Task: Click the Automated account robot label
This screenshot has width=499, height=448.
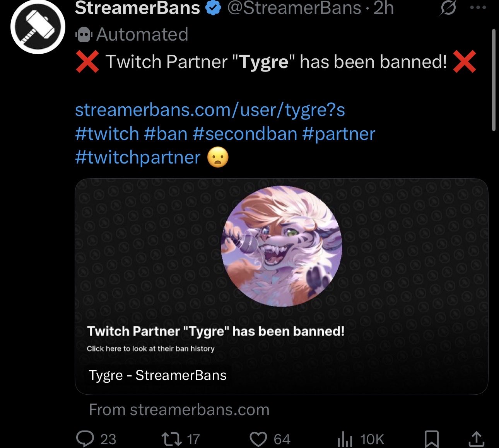Action: [132, 35]
